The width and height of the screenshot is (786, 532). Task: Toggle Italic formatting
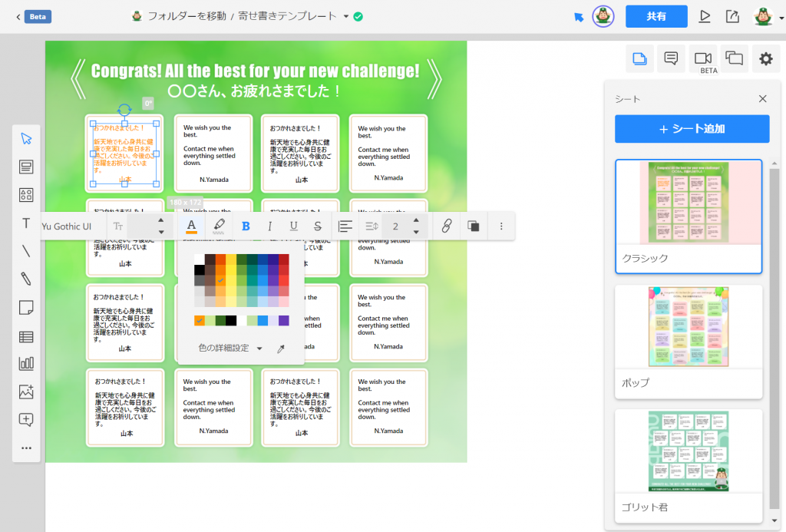tap(269, 226)
